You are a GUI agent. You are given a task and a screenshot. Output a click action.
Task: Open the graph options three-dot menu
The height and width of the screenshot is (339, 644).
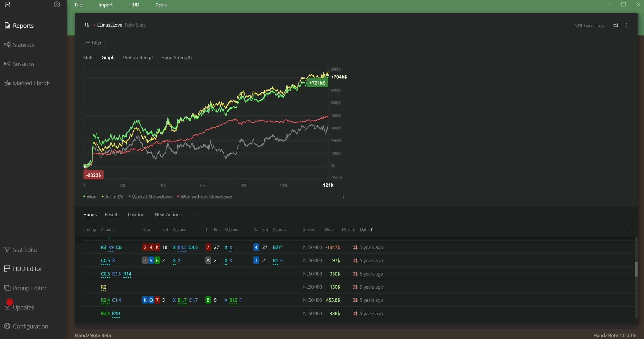tap(343, 196)
